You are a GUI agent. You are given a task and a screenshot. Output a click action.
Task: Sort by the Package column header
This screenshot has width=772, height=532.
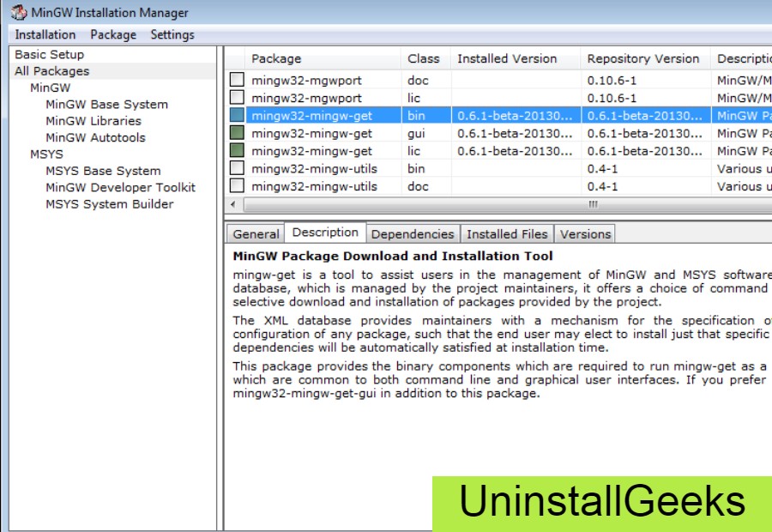(323, 58)
